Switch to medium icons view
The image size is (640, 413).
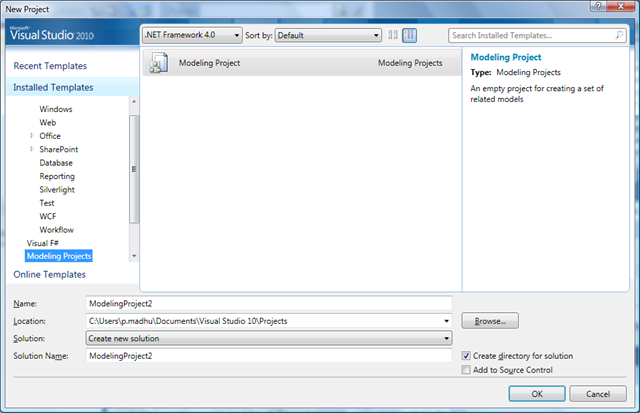click(x=409, y=36)
